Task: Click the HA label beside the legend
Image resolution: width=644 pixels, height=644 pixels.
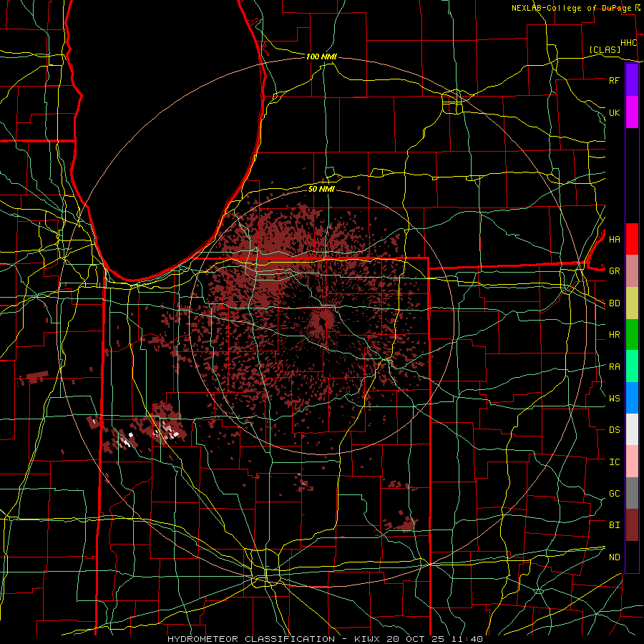Action: 614,240
